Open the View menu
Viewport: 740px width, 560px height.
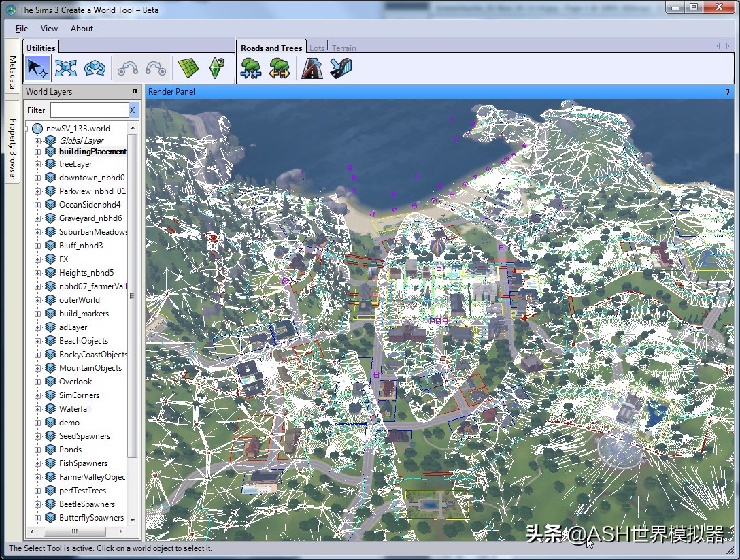(x=49, y=29)
